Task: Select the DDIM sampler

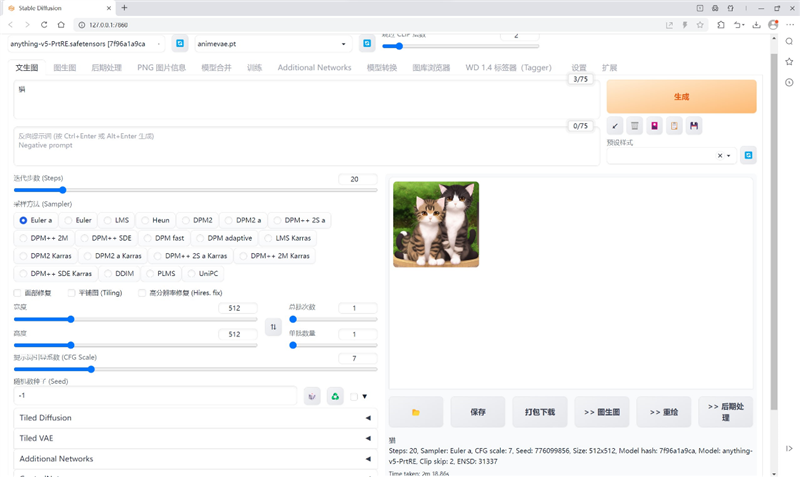Action: 119,273
